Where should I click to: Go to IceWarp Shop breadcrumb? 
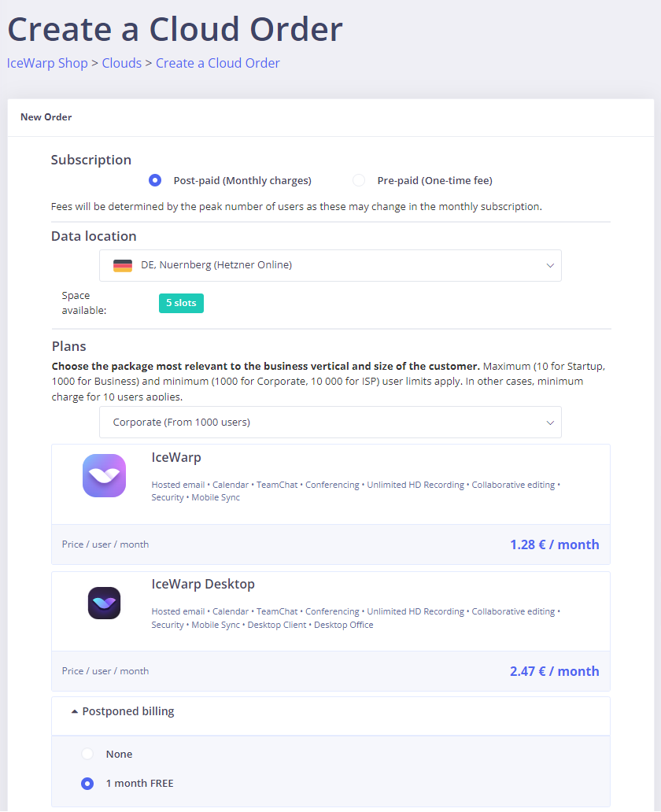pyautogui.click(x=47, y=63)
